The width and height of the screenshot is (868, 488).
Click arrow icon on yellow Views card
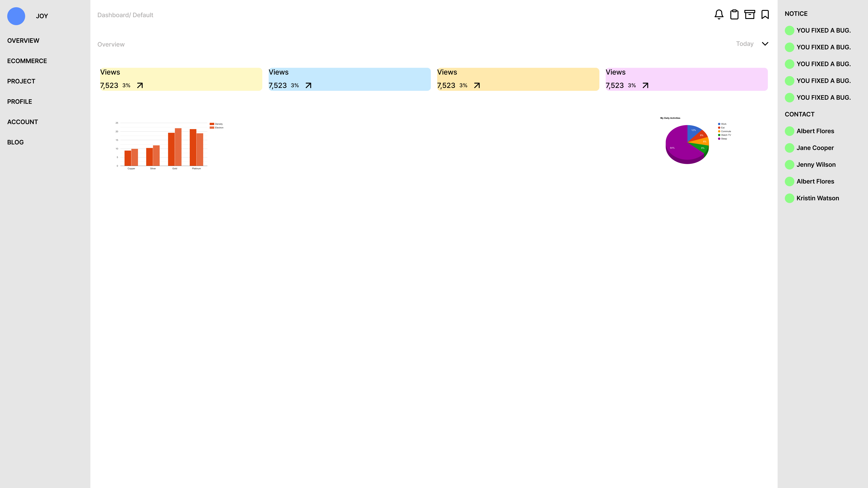[x=140, y=86]
